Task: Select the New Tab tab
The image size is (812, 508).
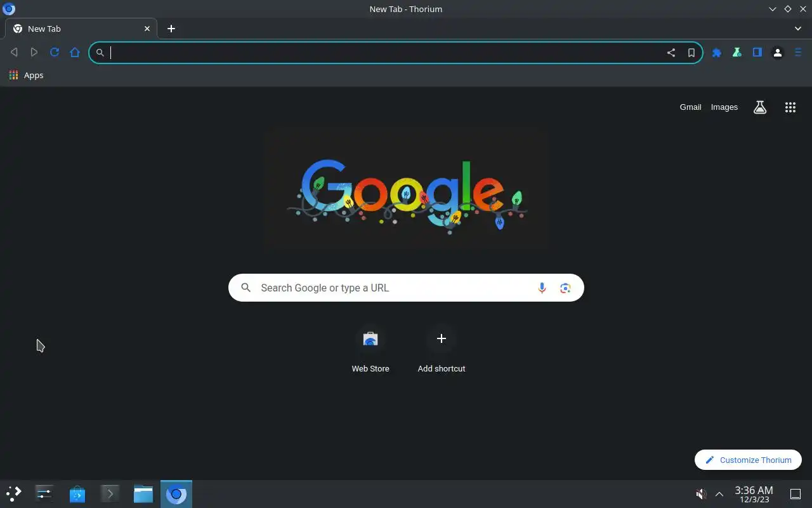Action: click(x=81, y=29)
